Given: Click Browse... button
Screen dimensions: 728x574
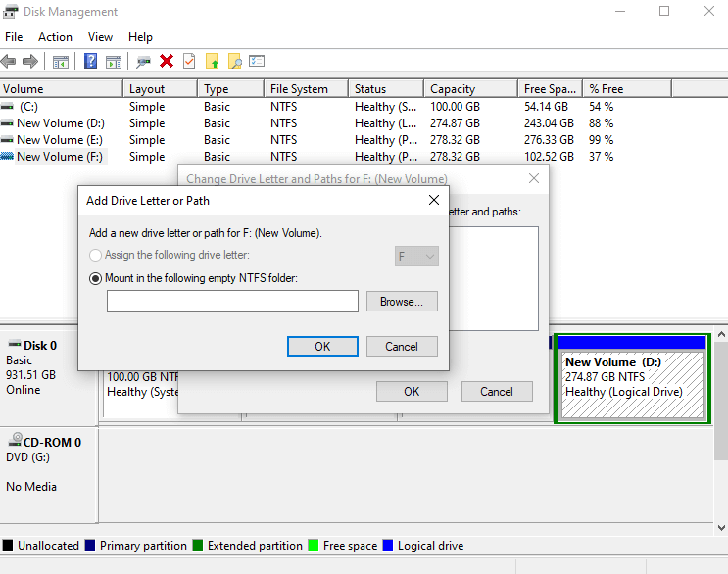Looking at the screenshot, I should click(402, 302).
